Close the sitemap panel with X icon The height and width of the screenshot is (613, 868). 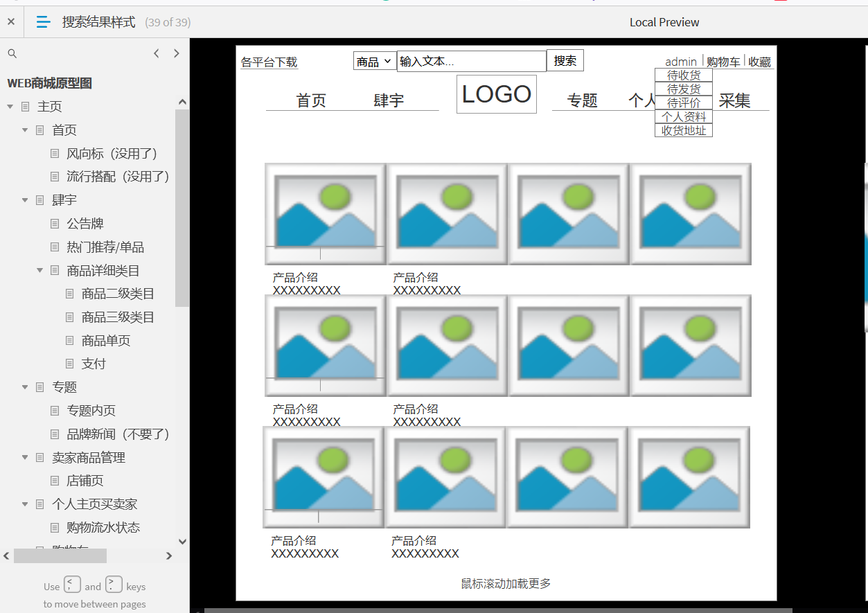11,22
